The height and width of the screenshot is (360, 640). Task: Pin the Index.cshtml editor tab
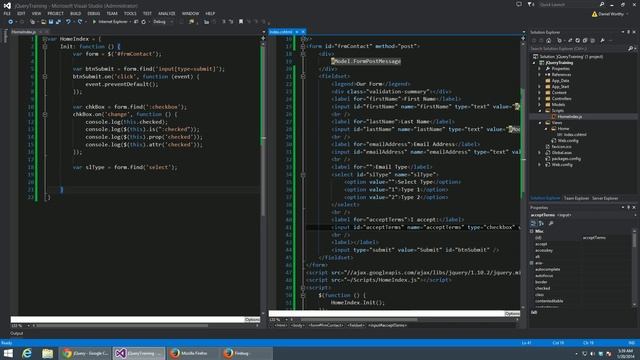pos(297,32)
